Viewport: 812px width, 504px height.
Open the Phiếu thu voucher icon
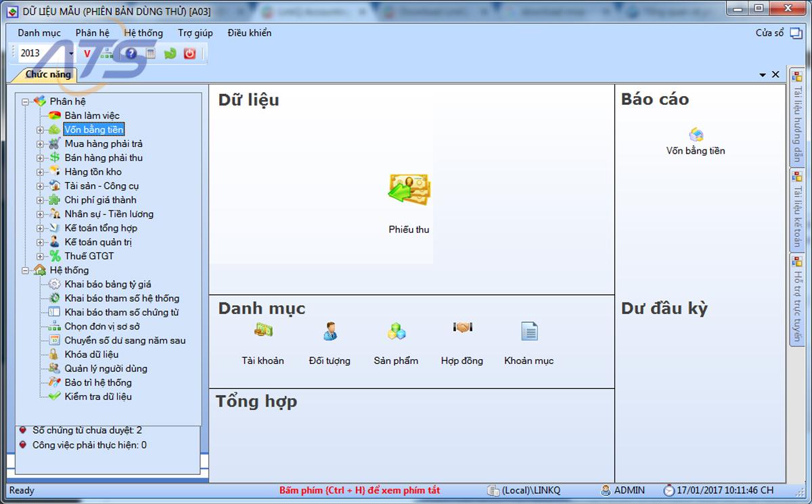409,191
